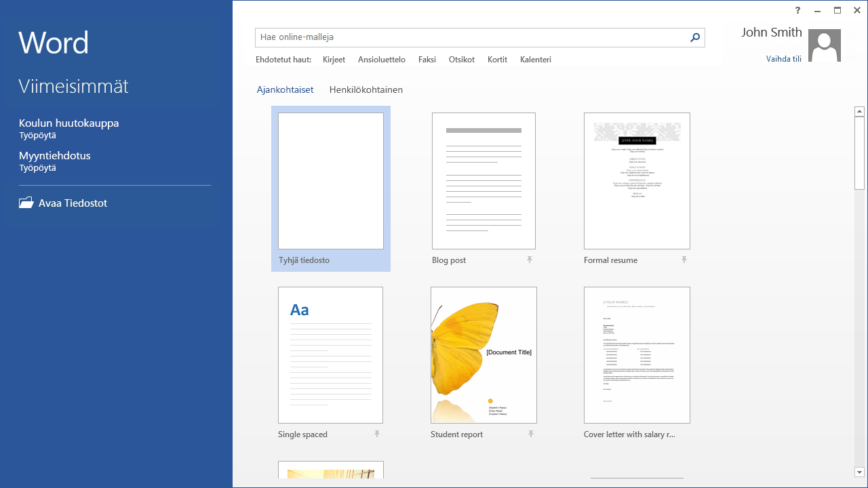
Task: Open the Help question mark
Action: click(x=797, y=10)
